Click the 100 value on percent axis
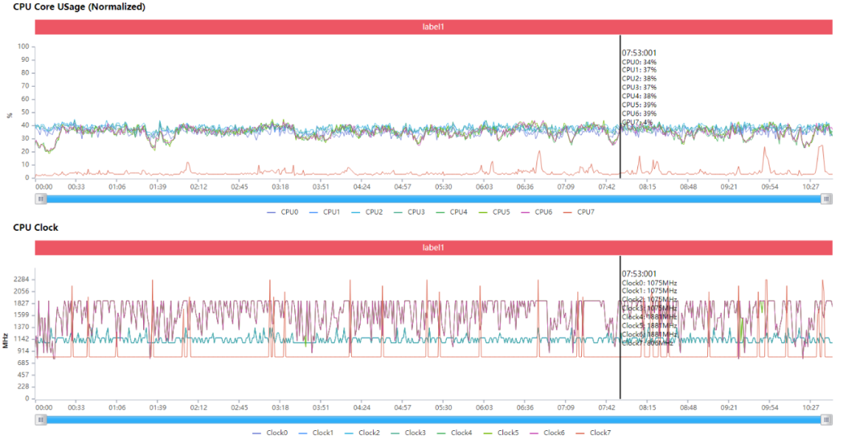Viewport: 868px width, 439px height. (23, 47)
